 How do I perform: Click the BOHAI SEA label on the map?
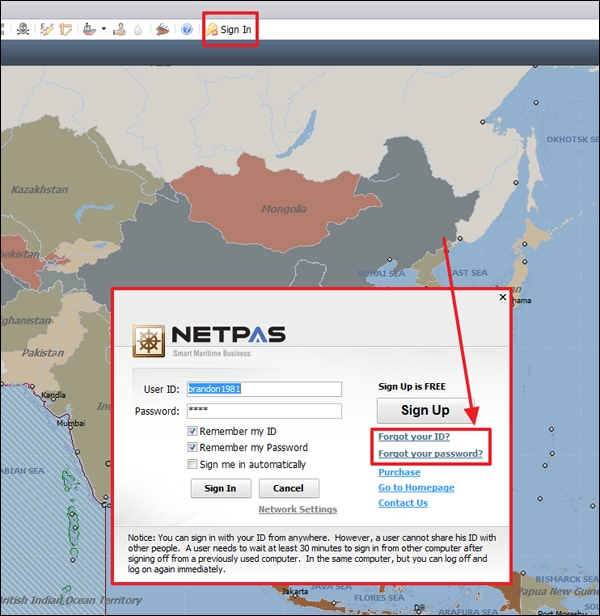[381, 273]
